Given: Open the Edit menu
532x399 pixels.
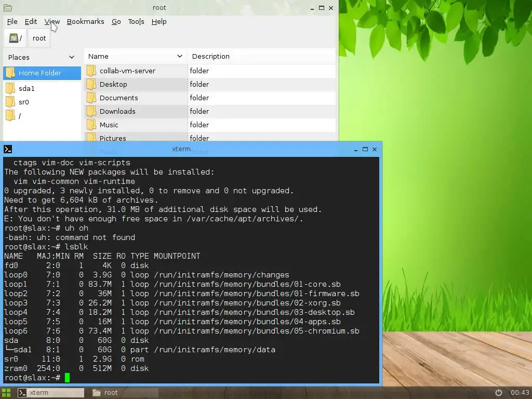Looking at the screenshot, I should click(31, 22).
